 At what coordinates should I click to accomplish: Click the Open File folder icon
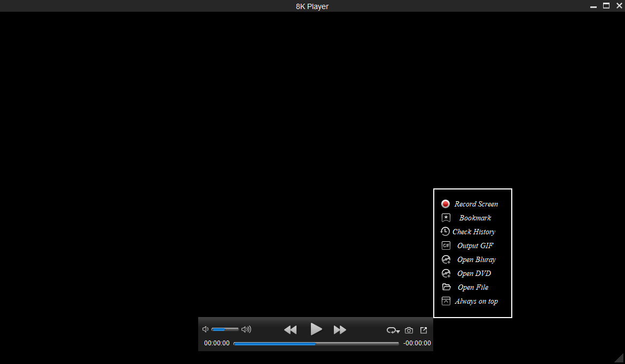coord(446,287)
